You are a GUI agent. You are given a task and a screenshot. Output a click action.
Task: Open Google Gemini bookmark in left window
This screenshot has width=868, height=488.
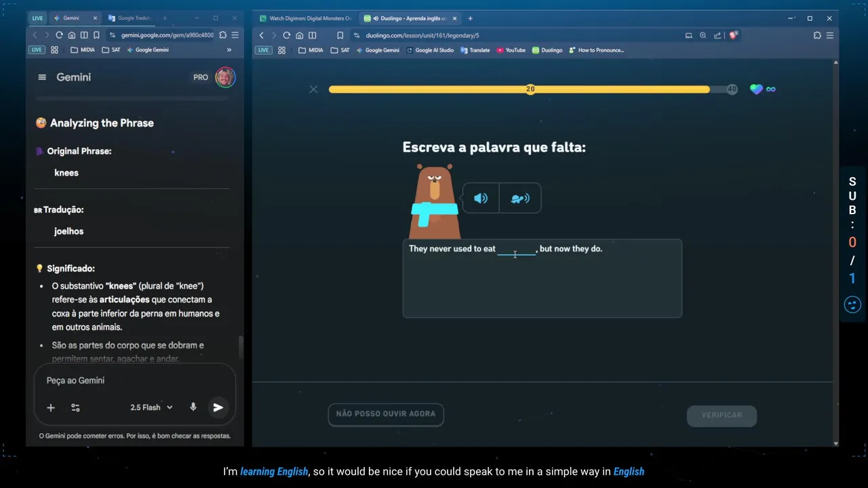point(147,50)
